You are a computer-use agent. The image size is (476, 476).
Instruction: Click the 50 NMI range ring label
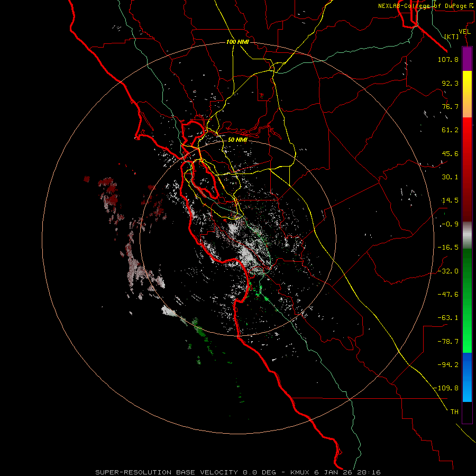click(237, 140)
